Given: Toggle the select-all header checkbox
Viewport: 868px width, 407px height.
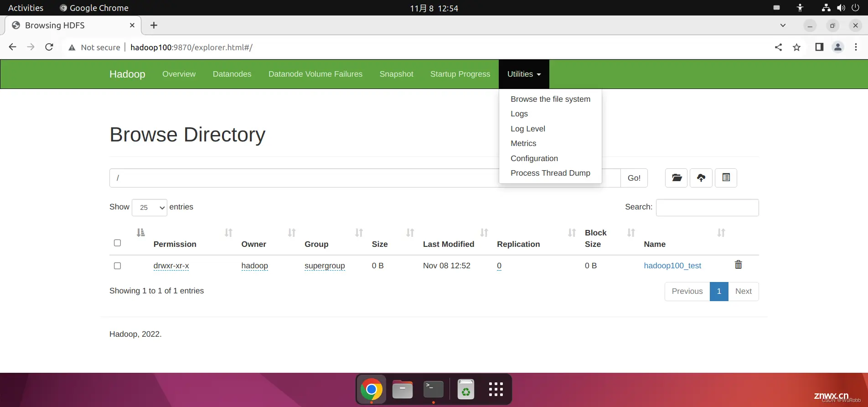Looking at the screenshot, I should pos(117,243).
